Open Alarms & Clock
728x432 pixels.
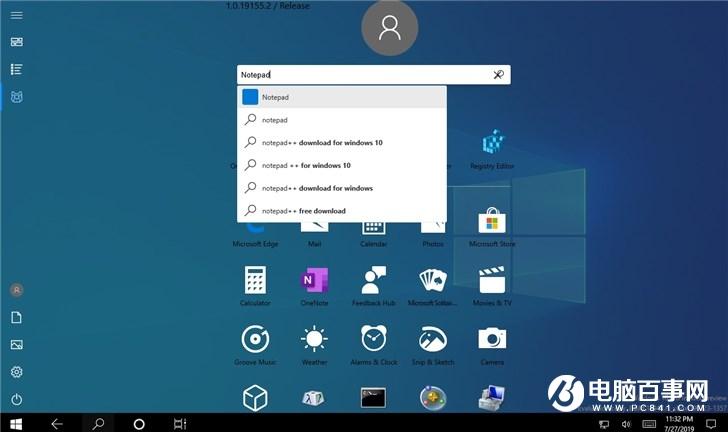(x=374, y=345)
